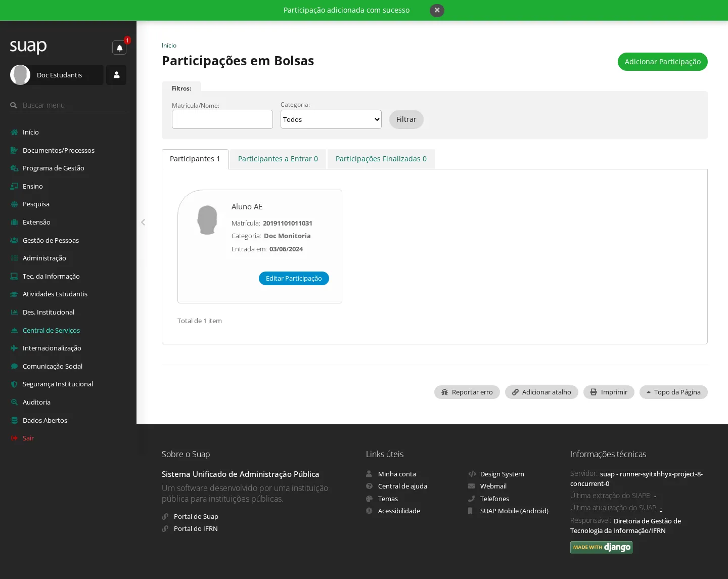Switch to the Participantes 1 tab
This screenshot has height=579, width=728.
tap(195, 159)
